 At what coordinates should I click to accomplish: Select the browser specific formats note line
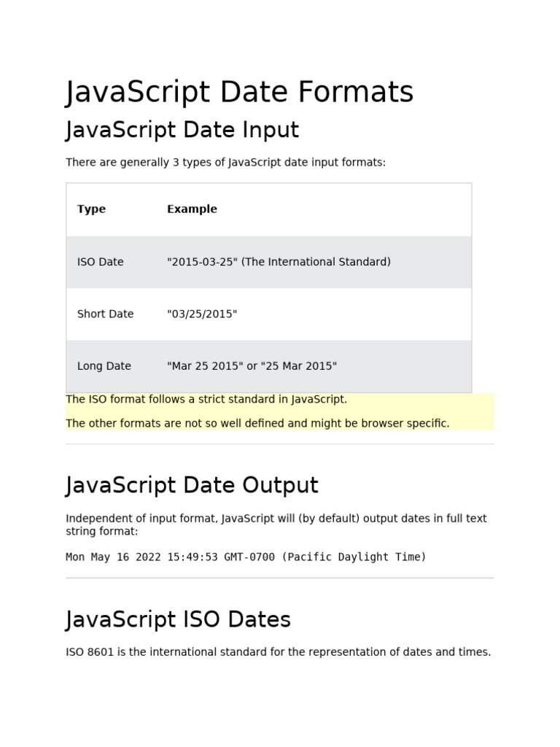click(257, 424)
